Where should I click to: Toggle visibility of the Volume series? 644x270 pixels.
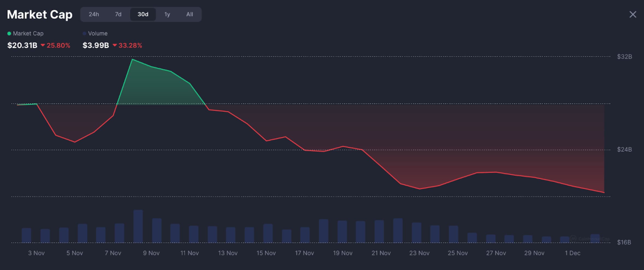98,33
